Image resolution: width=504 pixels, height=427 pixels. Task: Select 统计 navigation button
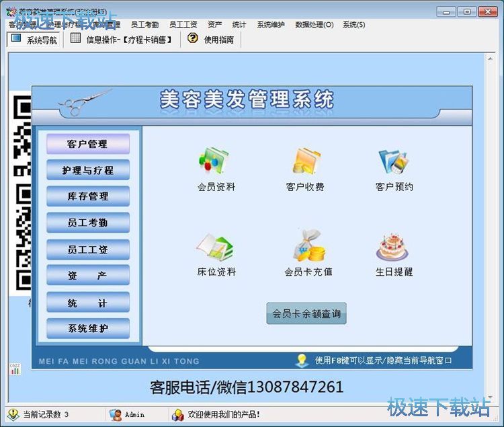point(88,303)
